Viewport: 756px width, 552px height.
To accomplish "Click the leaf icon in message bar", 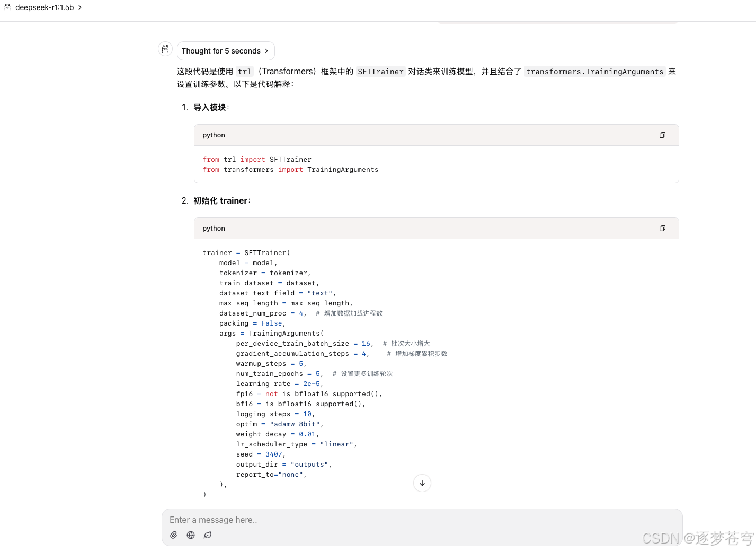I will point(208,535).
